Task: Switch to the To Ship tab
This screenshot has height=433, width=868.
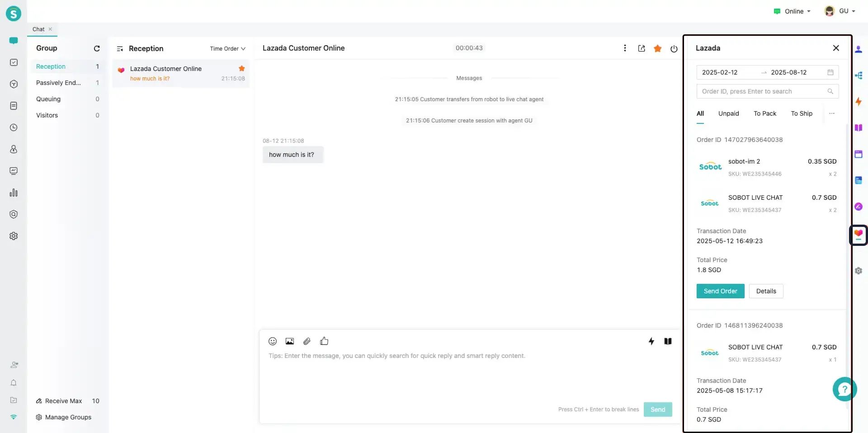Action: 802,113
